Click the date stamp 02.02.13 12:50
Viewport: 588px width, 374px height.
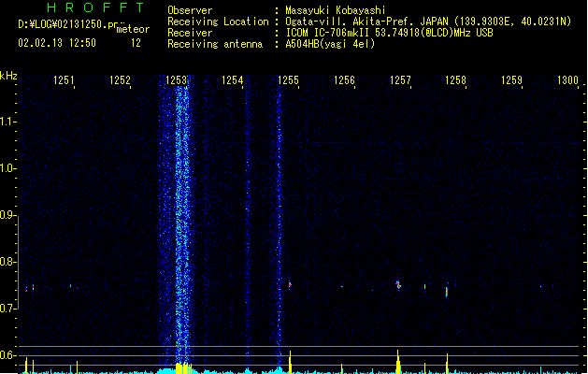(x=57, y=43)
